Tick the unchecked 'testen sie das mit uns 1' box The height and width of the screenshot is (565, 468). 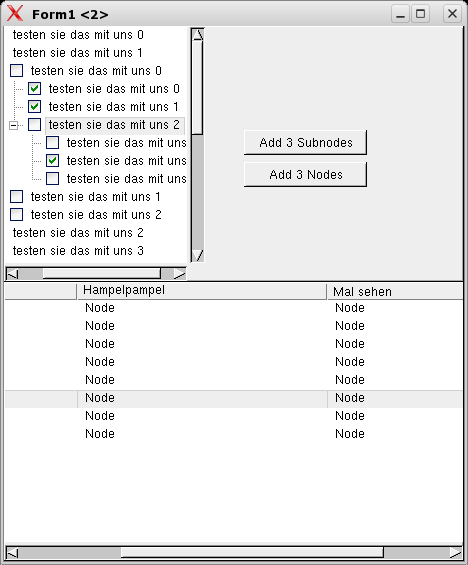[x=17, y=197]
